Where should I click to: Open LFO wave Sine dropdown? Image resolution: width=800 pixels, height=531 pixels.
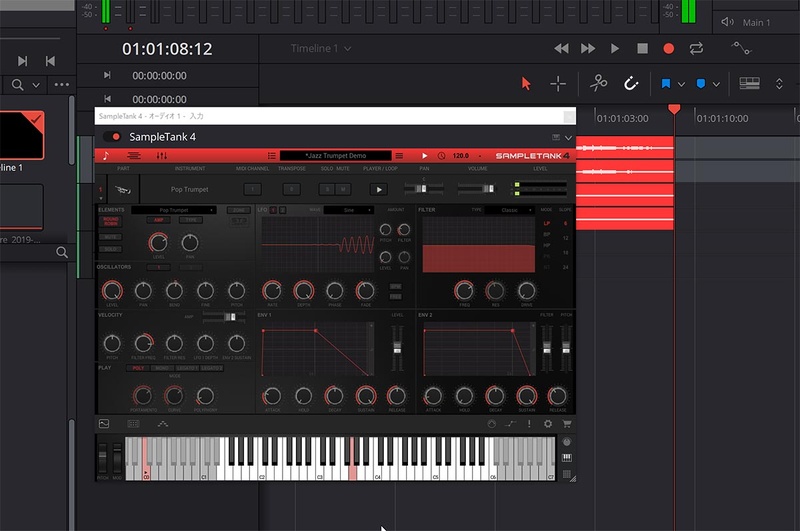click(x=349, y=210)
